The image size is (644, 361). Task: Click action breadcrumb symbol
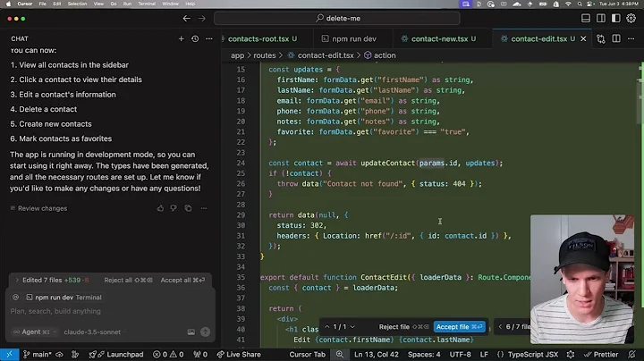[380, 55]
